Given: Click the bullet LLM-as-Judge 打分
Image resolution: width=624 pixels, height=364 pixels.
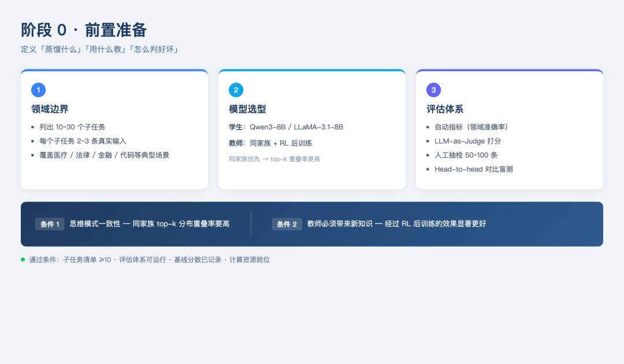Looking at the screenshot, I should point(467,141).
